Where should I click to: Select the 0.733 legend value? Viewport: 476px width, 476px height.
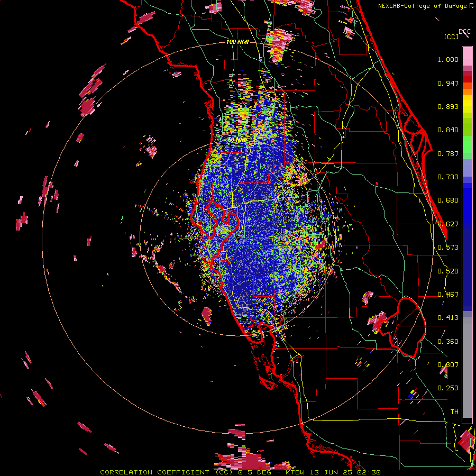pos(448,177)
